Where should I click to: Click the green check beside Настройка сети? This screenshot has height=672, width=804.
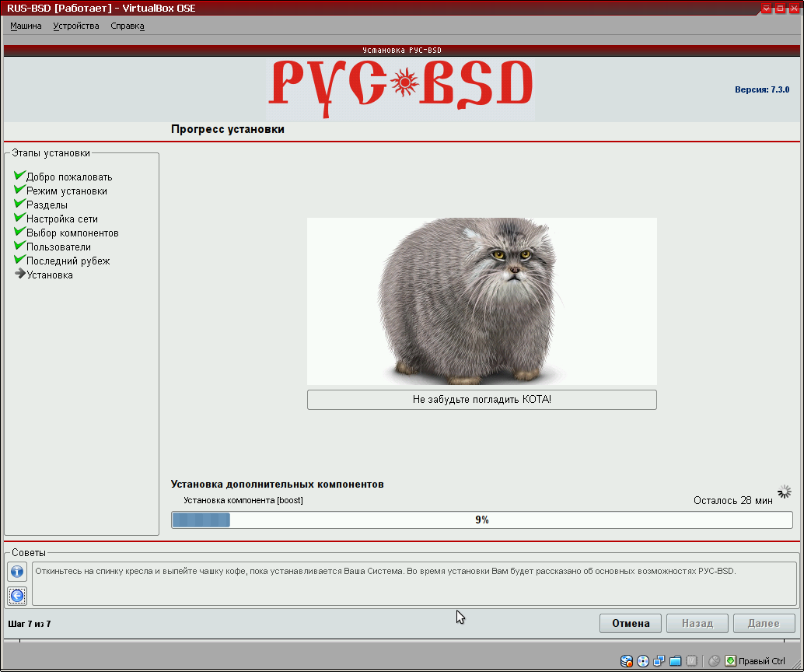[x=19, y=218]
